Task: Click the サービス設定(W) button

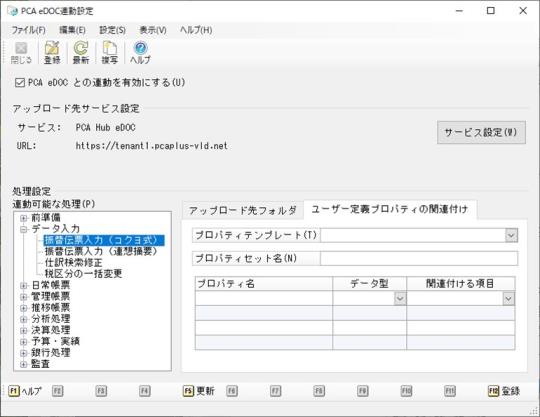Action: pyautogui.click(x=481, y=132)
